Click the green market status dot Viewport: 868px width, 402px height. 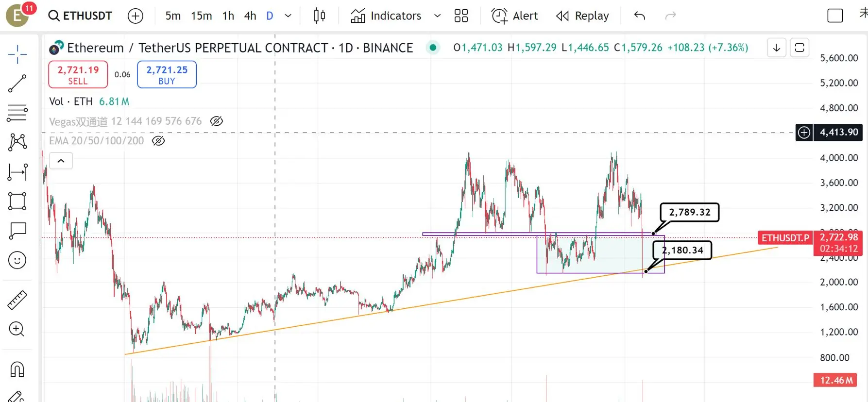tap(433, 48)
